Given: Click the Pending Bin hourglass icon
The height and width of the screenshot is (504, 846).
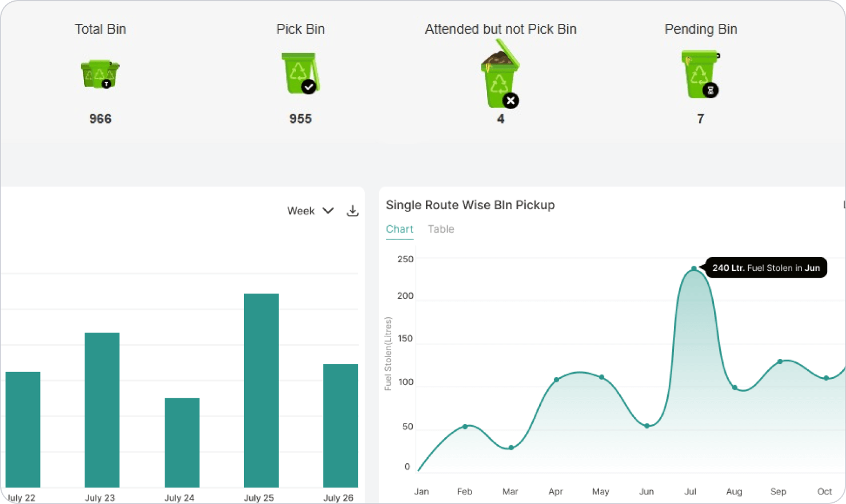Looking at the screenshot, I should tap(700, 74).
